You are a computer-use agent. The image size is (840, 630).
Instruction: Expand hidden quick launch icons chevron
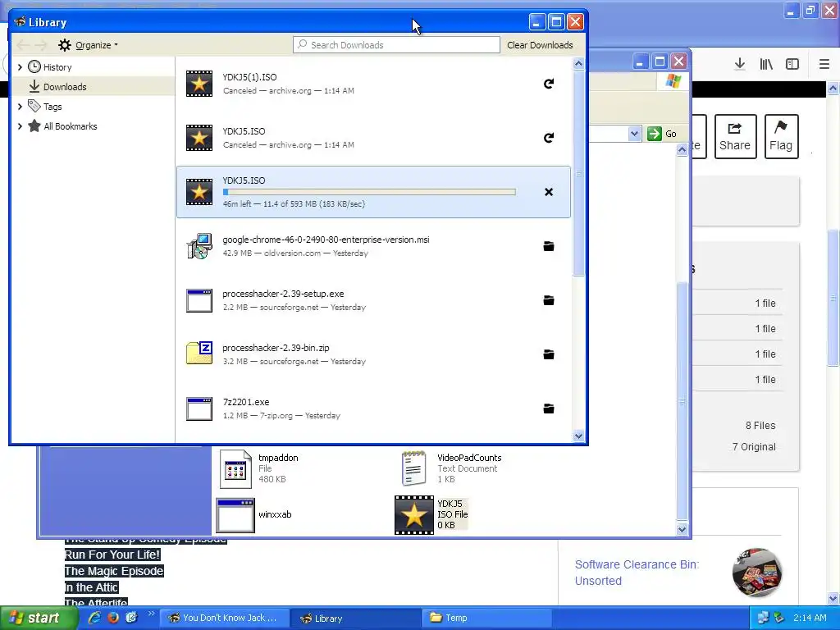[x=151, y=614]
